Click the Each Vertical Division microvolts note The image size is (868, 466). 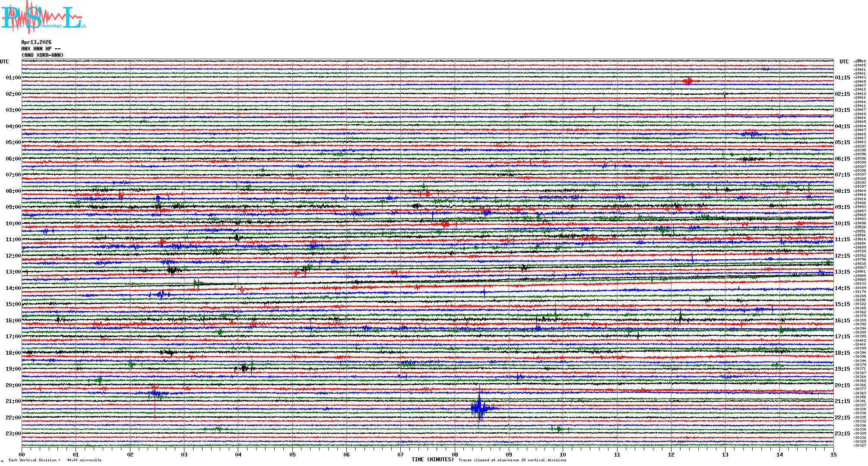tap(55, 460)
